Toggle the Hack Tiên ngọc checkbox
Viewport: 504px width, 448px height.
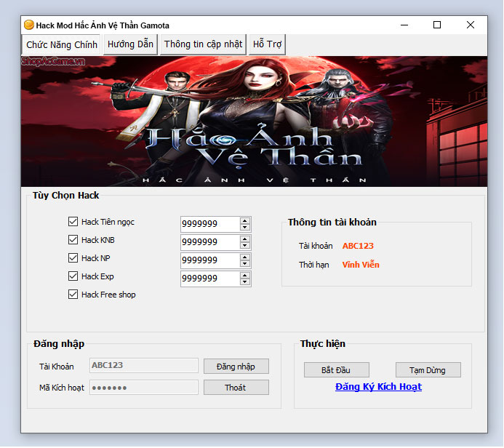coord(73,222)
